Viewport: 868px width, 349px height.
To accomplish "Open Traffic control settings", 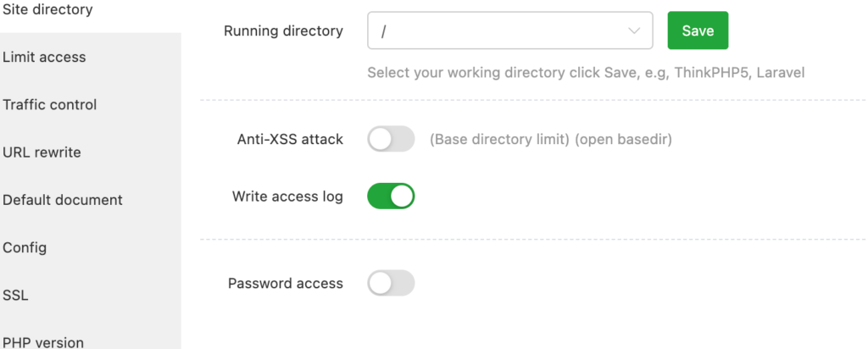I will click(x=90, y=104).
